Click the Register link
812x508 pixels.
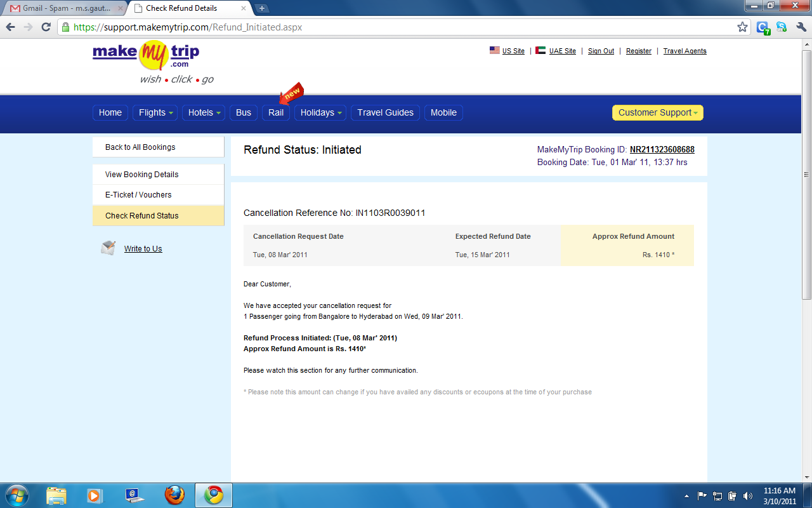pos(639,51)
